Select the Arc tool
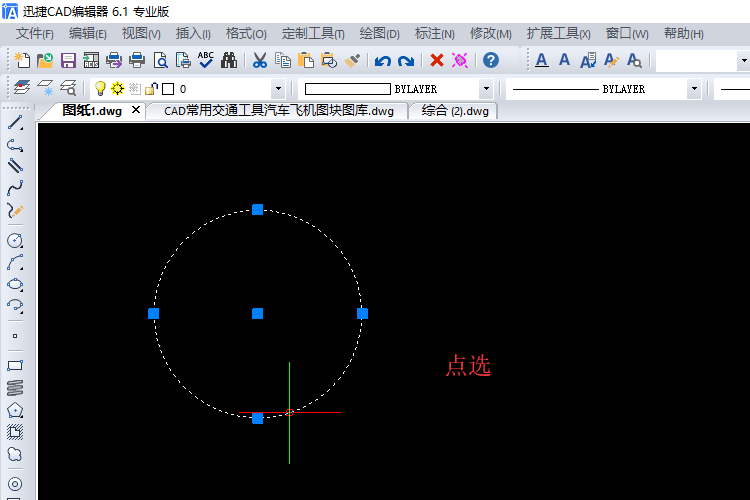The width and height of the screenshot is (750, 500). point(15,262)
